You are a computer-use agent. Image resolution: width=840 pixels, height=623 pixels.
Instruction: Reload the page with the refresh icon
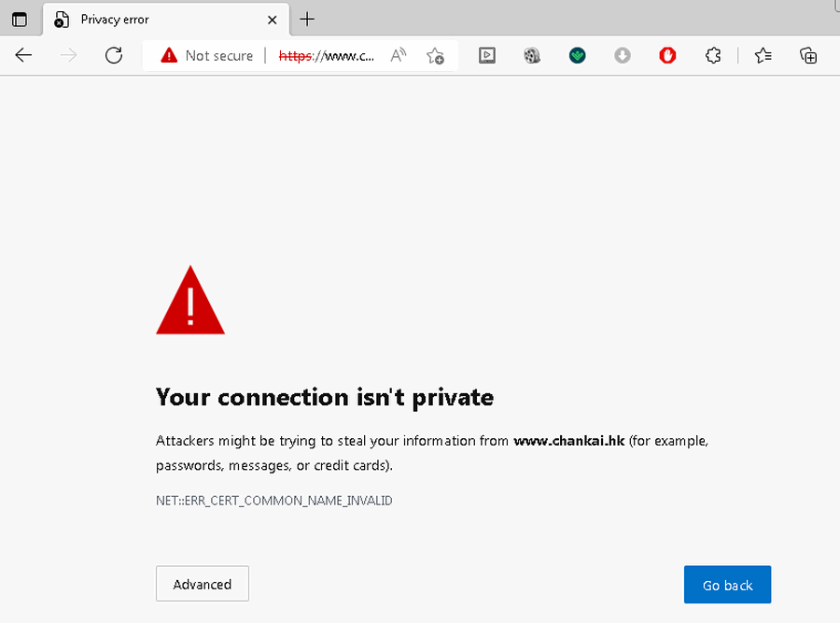pos(114,56)
